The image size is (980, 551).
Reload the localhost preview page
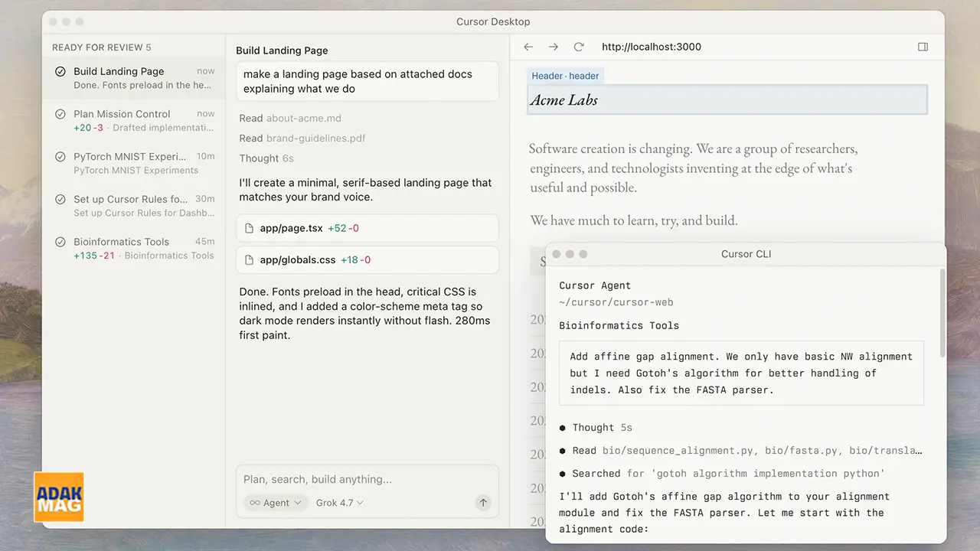point(579,47)
